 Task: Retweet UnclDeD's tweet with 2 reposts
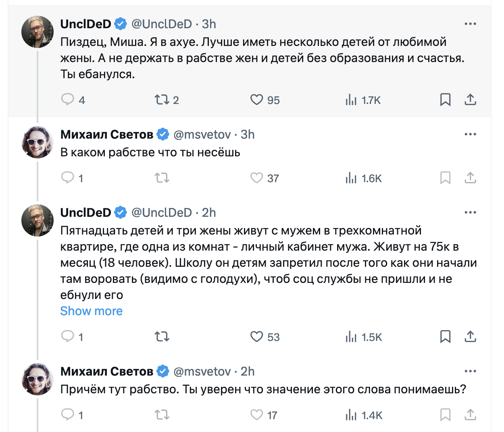(162, 100)
